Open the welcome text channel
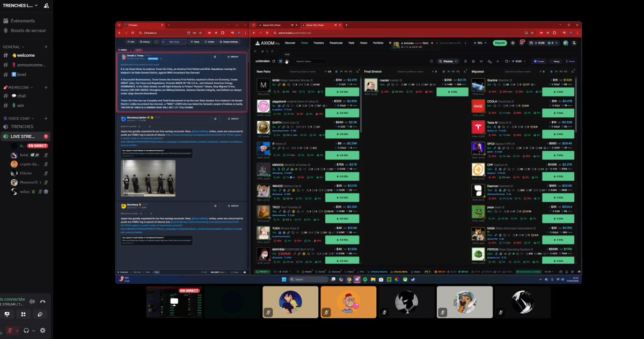The height and width of the screenshot is (339, 644). tap(25, 55)
